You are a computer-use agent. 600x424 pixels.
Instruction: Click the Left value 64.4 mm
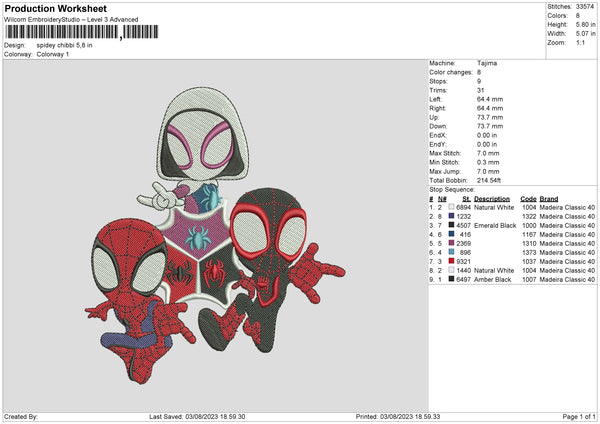(x=490, y=99)
